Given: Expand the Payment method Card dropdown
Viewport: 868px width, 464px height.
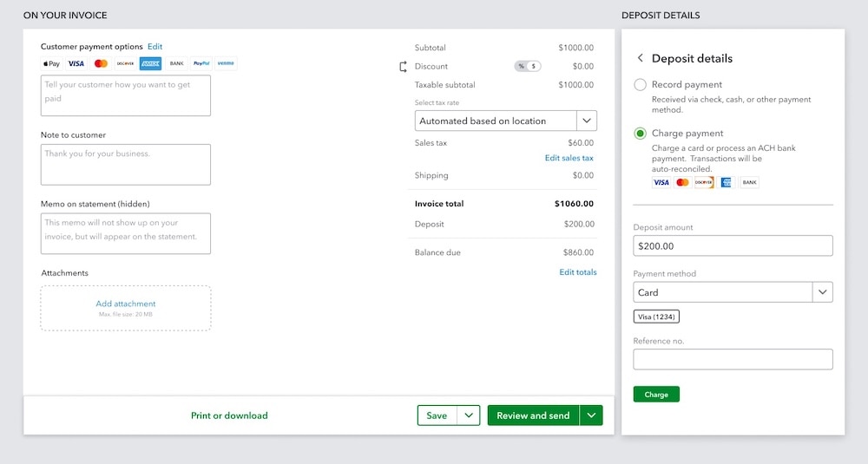Looking at the screenshot, I should coord(823,292).
